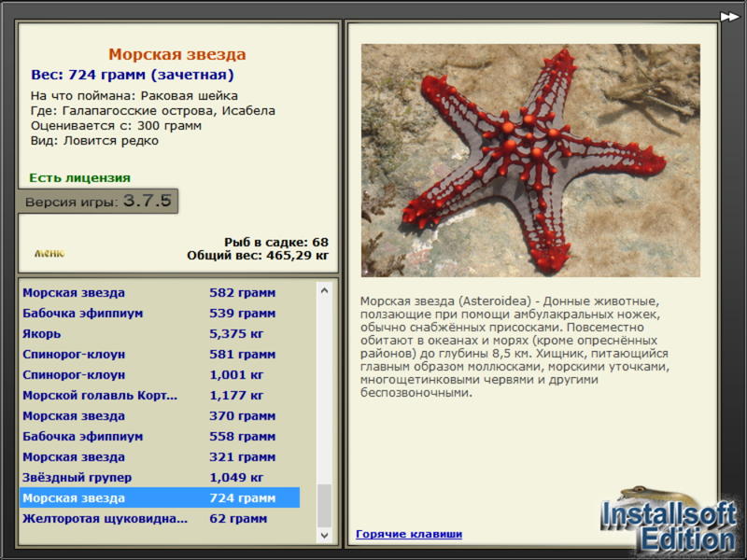Click the Версия игры 3.7.5 label

point(98,201)
